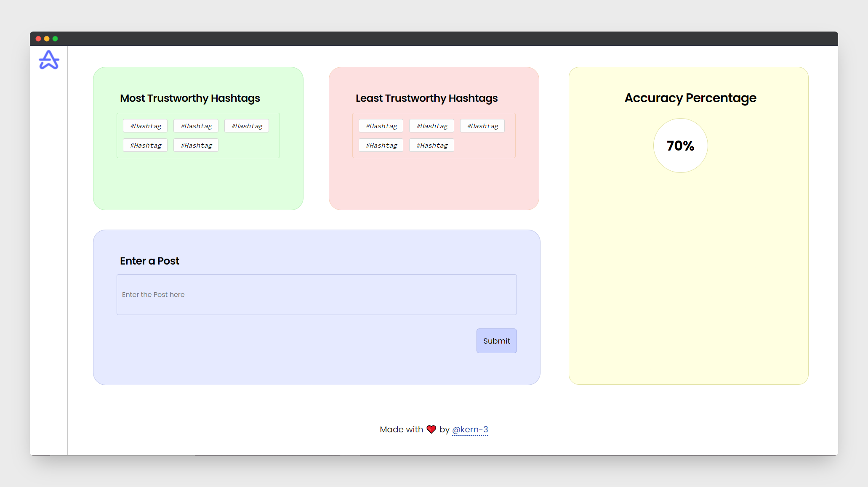Select bottom-right hashtag in Least Trustworthy card
This screenshot has width=868, height=487.
pyautogui.click(x=431, y=145)
